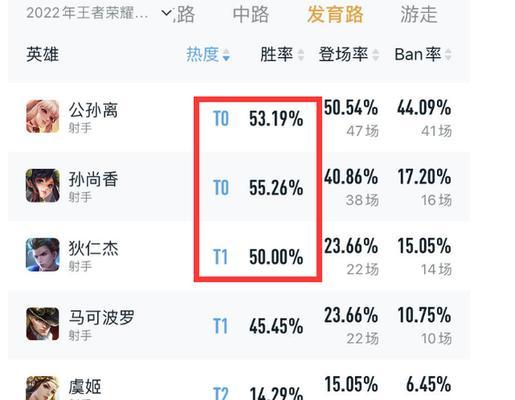Switch to the 中路 tab
Viewport: 515px width, 400px height.
(251, 15)
